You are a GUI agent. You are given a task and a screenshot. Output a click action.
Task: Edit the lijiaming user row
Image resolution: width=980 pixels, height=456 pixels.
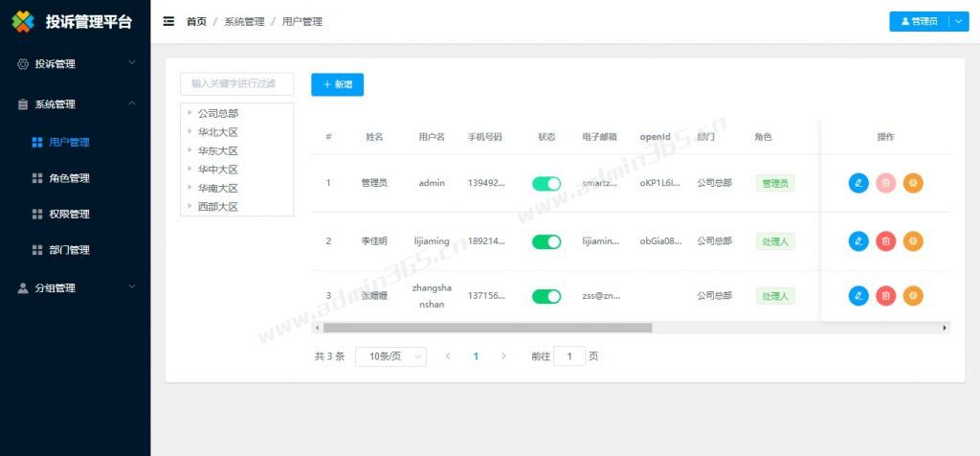point(858,241)
